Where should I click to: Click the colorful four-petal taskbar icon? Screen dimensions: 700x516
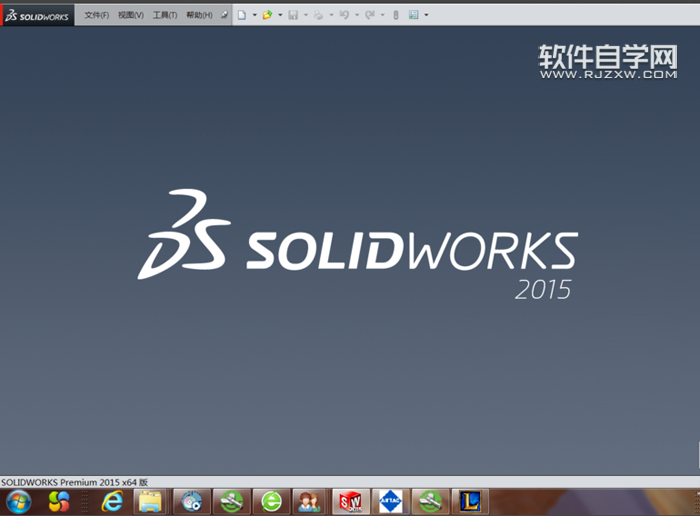pos(59,502)
